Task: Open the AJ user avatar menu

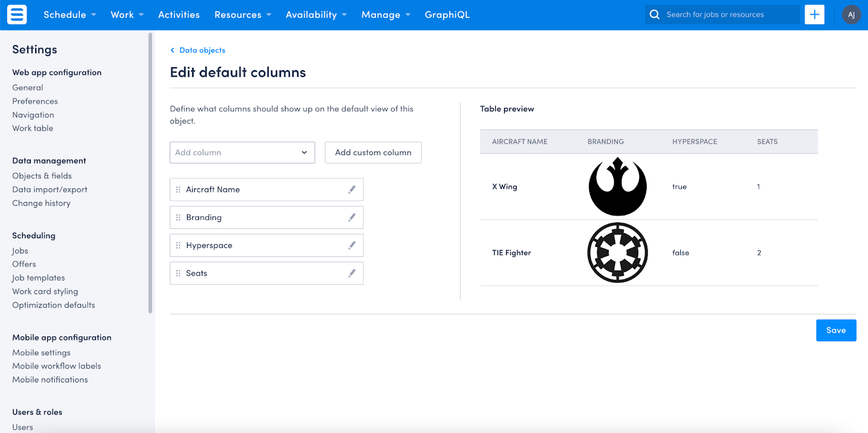Action: (851, 15)
